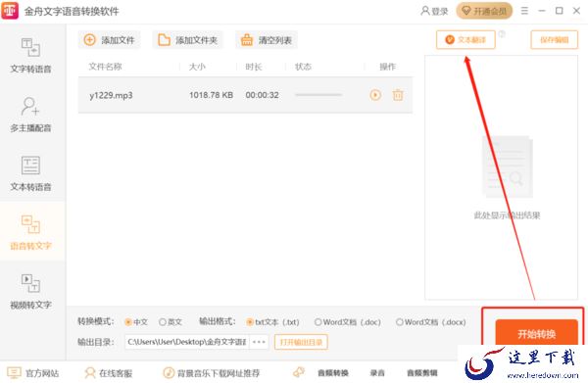Click the 文件名称 column header
588x383 pixels.
point(105,67)
